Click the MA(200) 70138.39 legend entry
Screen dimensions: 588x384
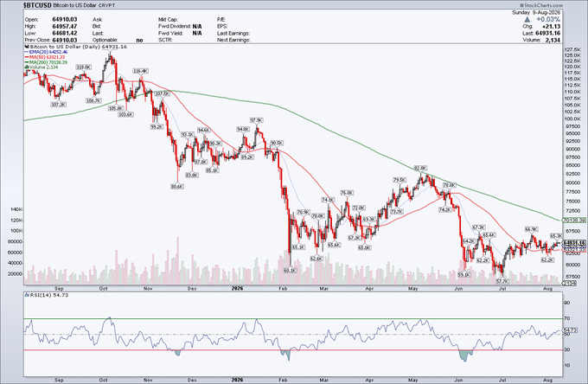coord(46,62)
